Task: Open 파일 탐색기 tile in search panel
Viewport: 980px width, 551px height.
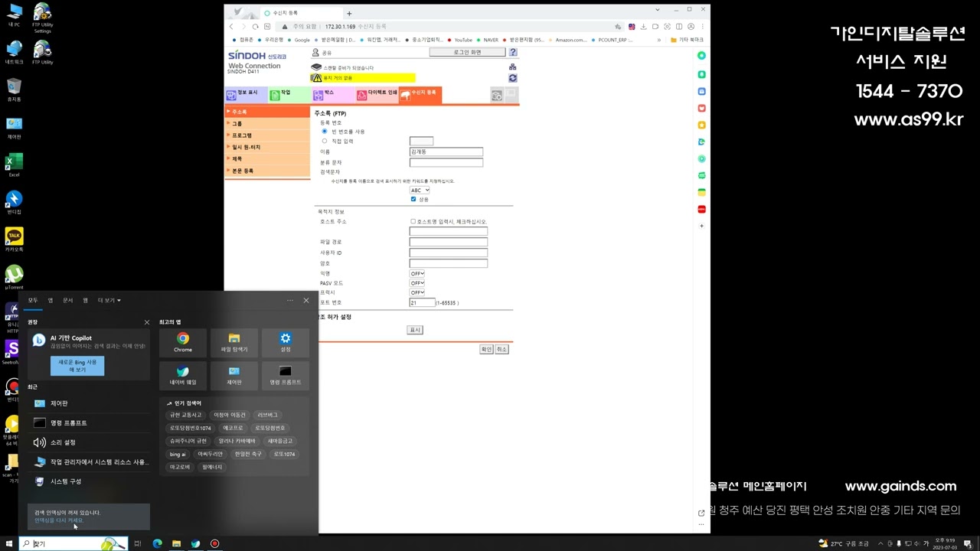Action: 234,342
